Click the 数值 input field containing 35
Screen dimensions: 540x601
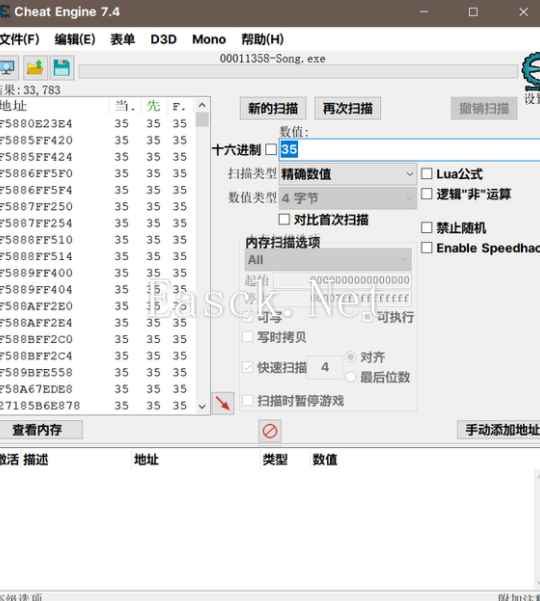(409, 149)
